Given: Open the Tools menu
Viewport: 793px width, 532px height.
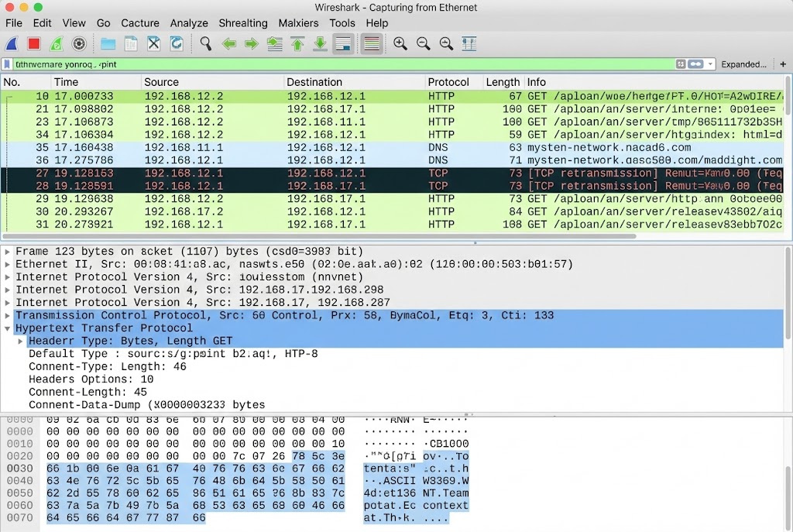Looking at the screenshot, I should tap(342, 23).
